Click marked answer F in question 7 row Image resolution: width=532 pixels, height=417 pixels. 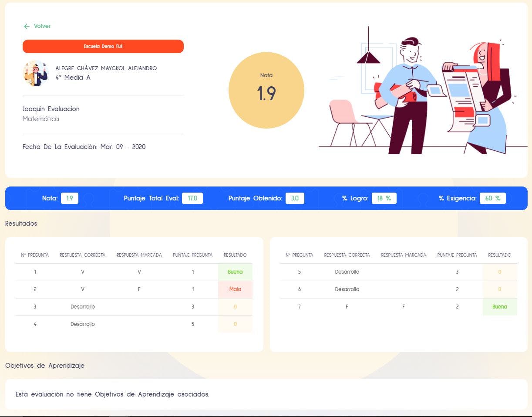[x=404, y=307]
